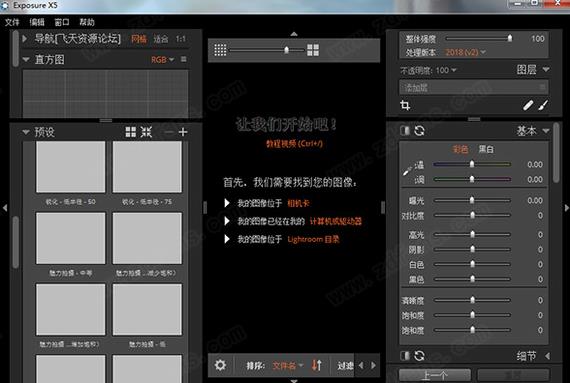Show presets as a thumbnail grid

point(131,132)
